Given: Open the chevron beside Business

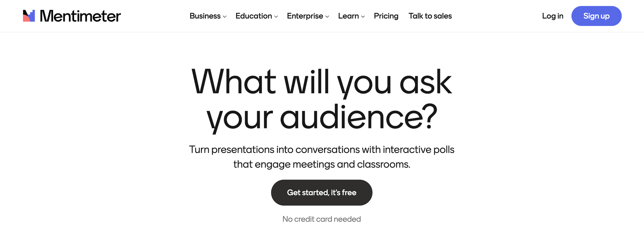Looking at the screenshot, I should [225, 17].
